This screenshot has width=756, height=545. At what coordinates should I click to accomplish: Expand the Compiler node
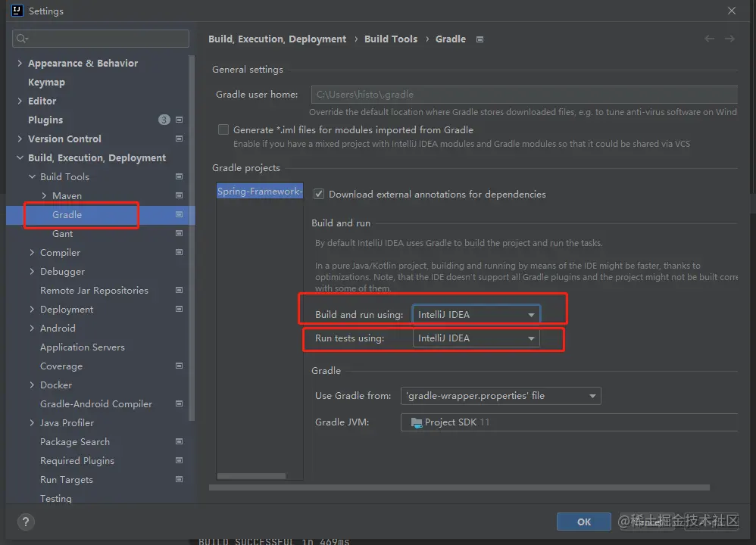[32, 252]
